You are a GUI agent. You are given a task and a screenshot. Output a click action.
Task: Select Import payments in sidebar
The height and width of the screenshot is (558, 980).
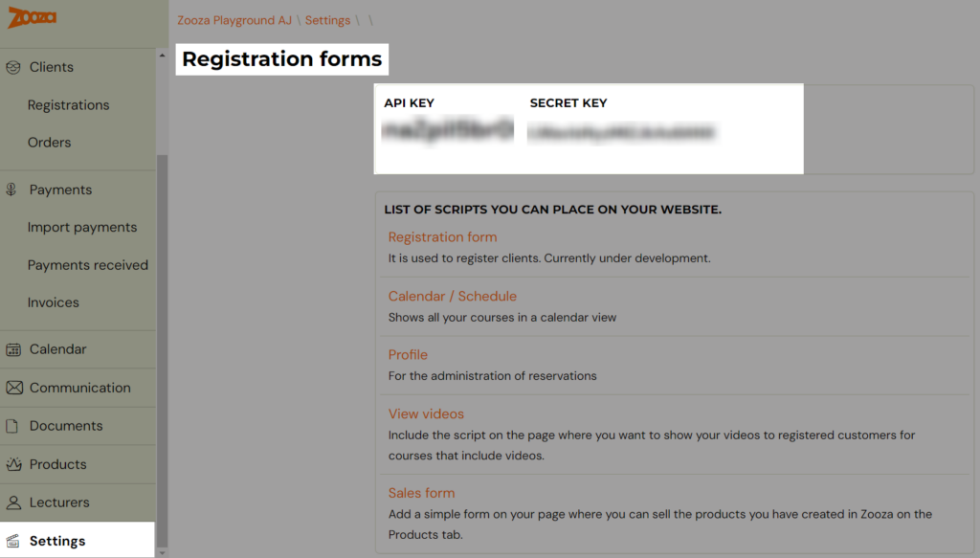click(x=82, y=227)
